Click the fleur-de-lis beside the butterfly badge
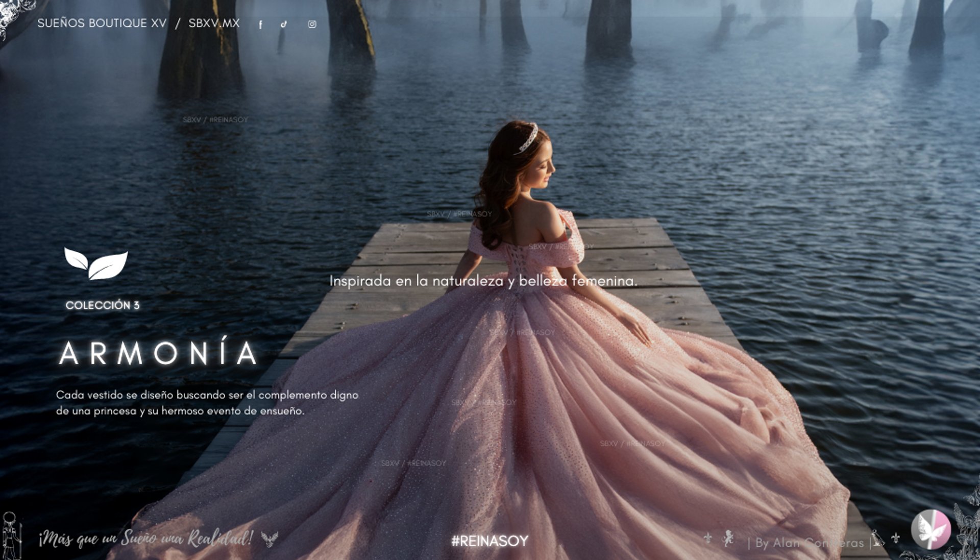Image resolution: width=980 pixels, height=560 pixels. tap(895, 538)
